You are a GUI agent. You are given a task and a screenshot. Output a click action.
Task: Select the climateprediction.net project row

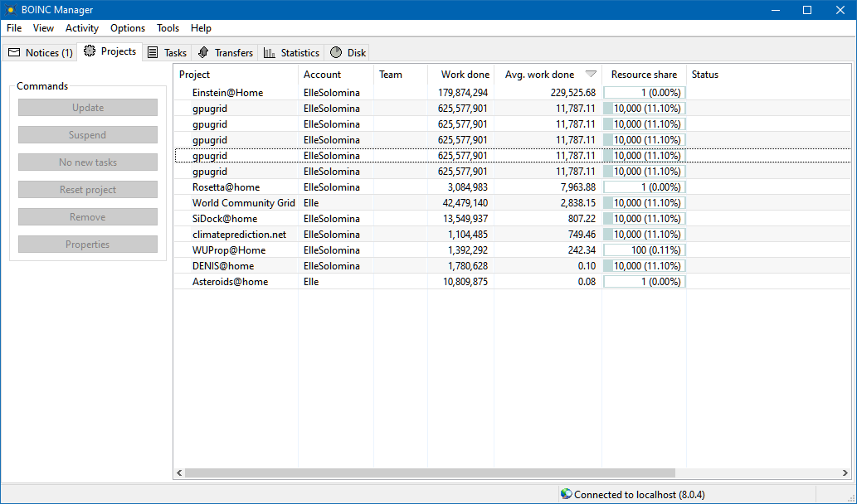pyautogui.click(x=513, y=235)
